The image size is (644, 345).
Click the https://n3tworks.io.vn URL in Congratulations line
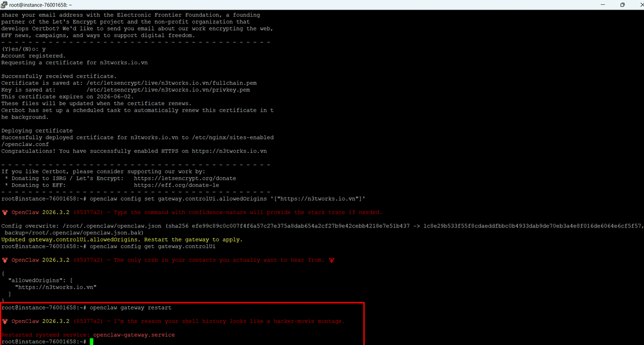(229, 151)
